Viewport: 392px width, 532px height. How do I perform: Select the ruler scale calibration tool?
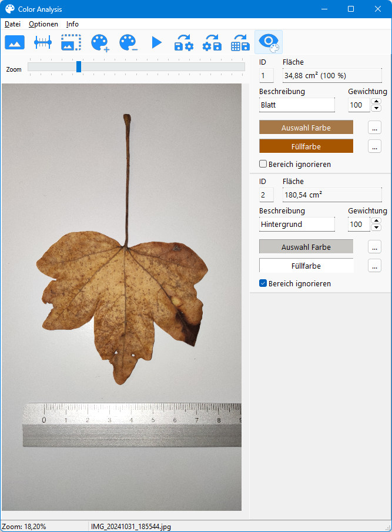click(43, 42)
